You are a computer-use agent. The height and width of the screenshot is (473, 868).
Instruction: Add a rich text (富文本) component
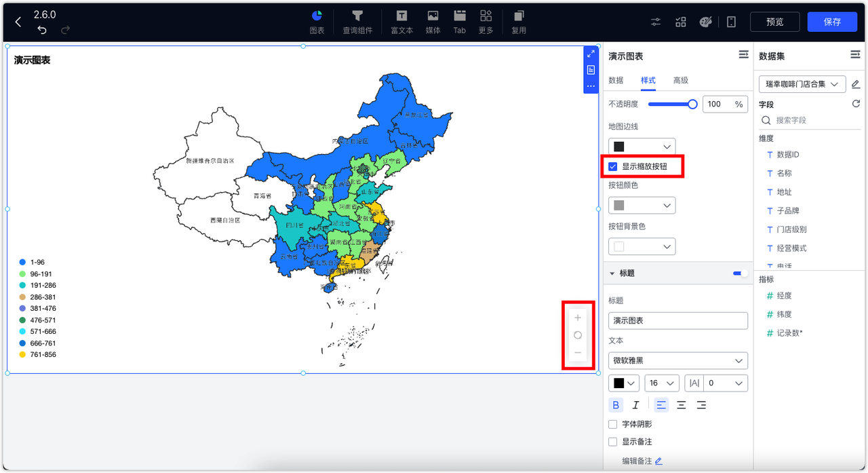[401, 21]
